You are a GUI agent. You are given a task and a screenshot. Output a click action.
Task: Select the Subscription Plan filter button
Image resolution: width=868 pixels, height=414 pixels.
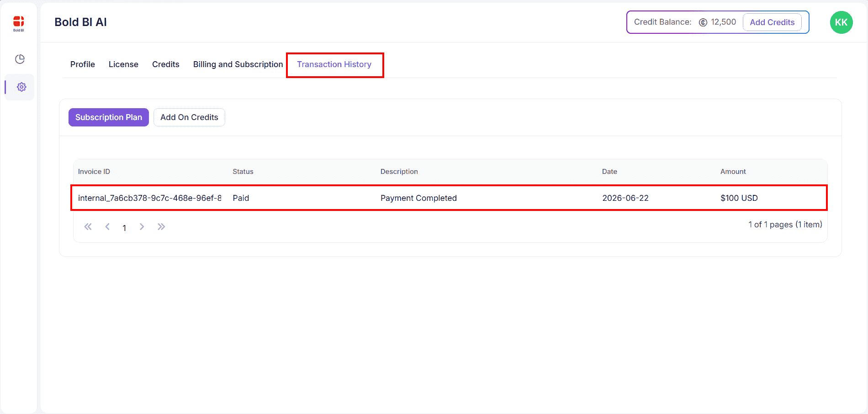(x=109, y=117)
